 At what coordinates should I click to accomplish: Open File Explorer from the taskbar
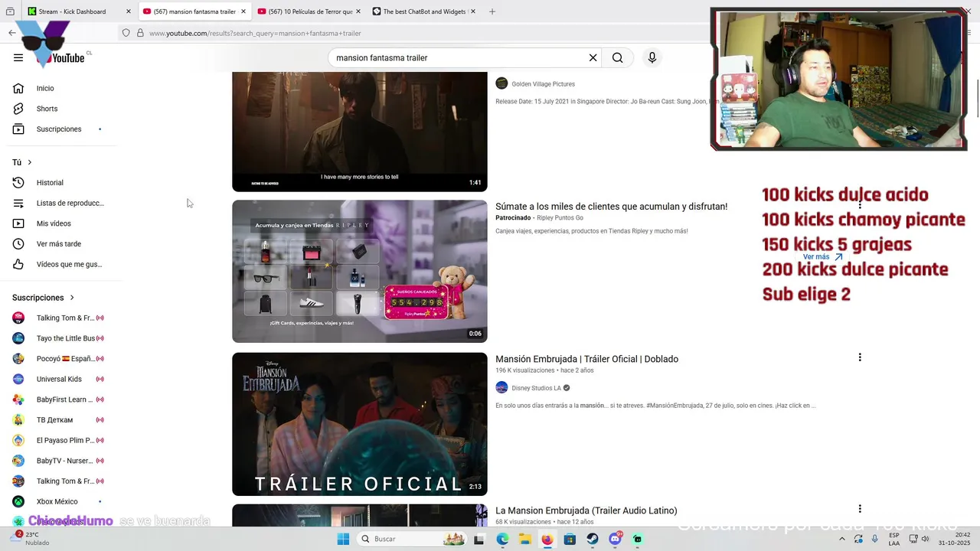524,539
